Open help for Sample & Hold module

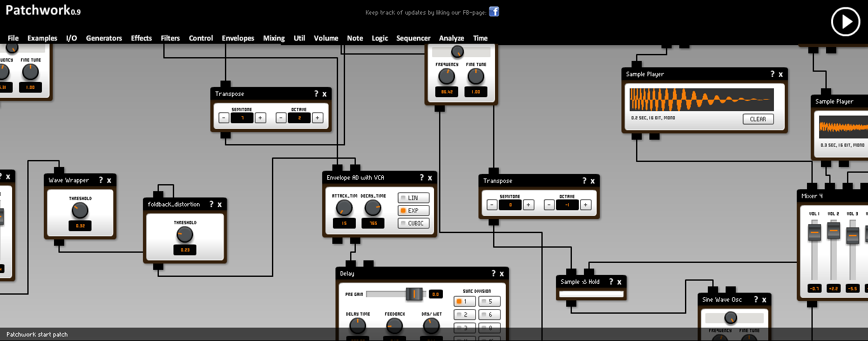[x=611, y=282]
